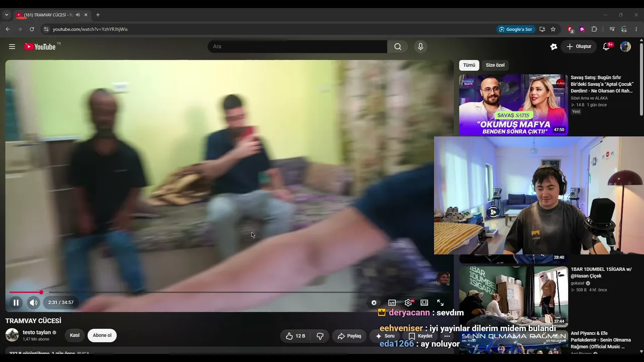This screenshot has width=644, height=362.
Task: Mute the tab via its speaker icon
Action: (77, 15)
